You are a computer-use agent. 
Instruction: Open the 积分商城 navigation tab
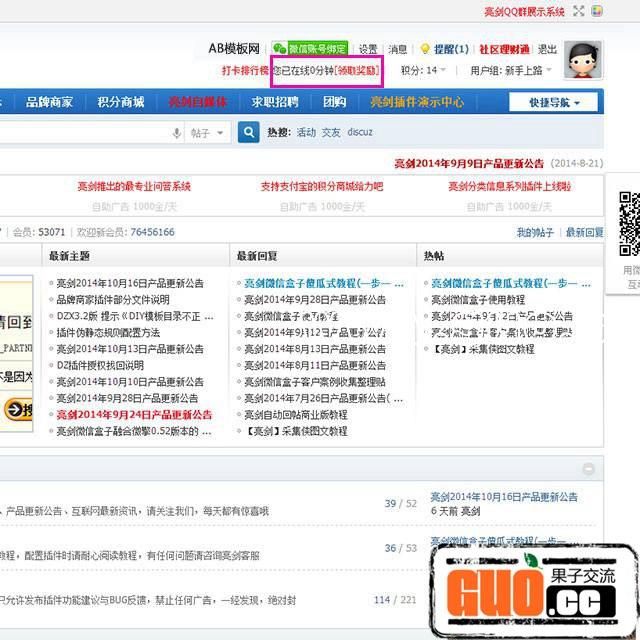tap(120, 102)
